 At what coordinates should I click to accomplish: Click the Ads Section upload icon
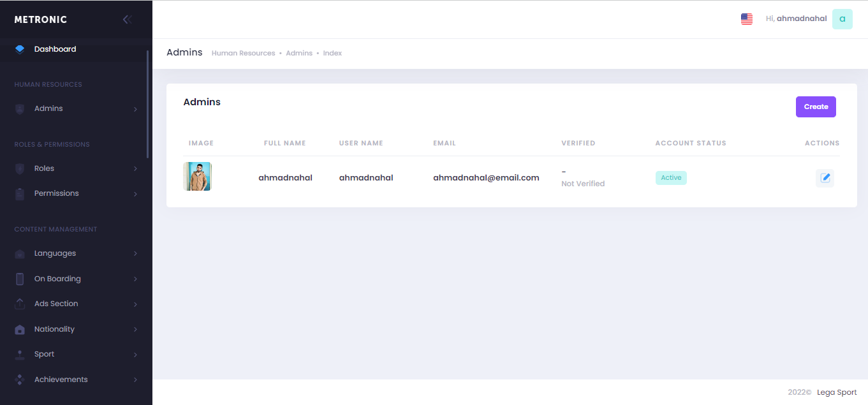coord(20,304)
